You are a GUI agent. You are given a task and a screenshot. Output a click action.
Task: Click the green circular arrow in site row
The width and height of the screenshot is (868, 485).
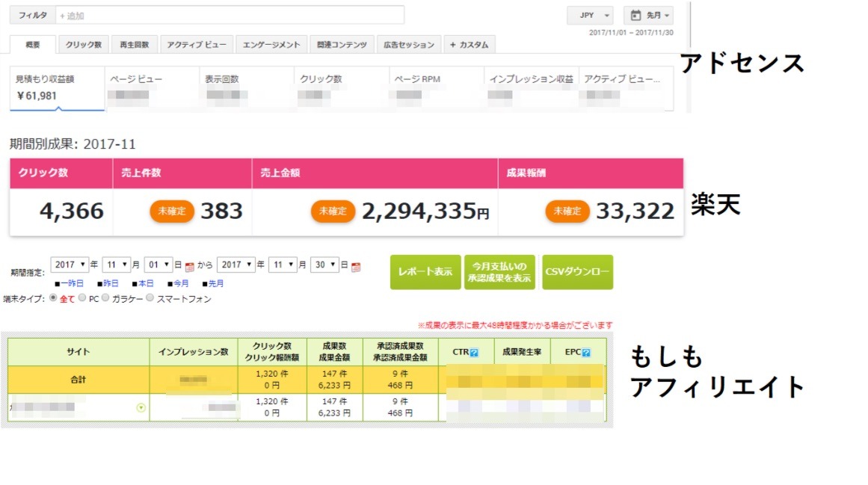point(141,408)
